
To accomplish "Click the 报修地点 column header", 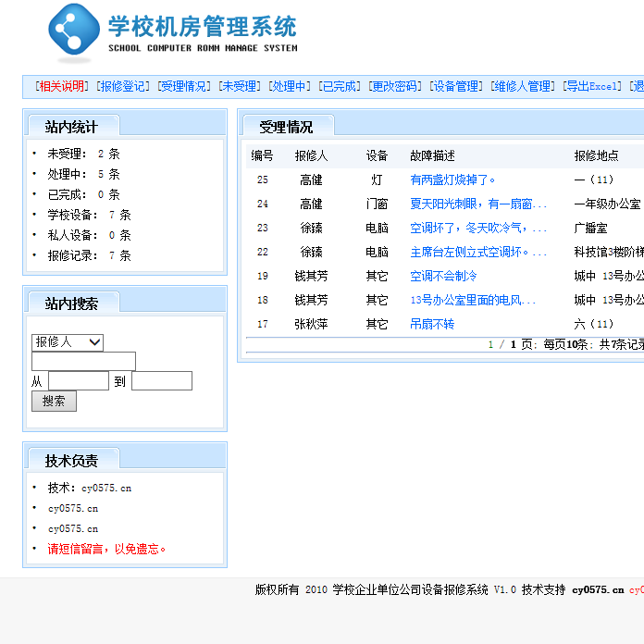I will (597, 155).
